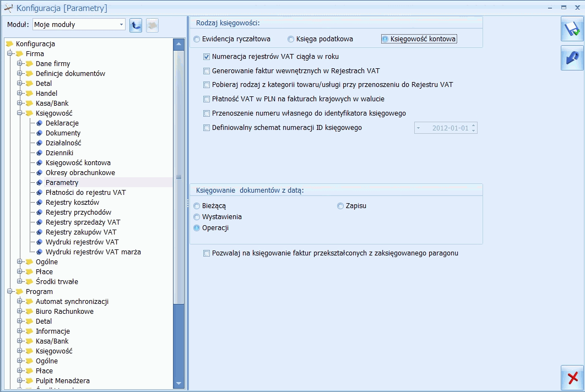Click the blue icon beside Dzienniki
Viewport: 585px width, 392px height.
point(39,153)
